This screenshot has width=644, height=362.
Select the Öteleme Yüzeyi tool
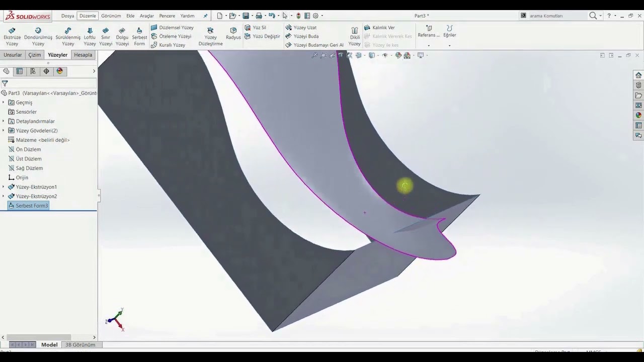[x=171, y=36]
